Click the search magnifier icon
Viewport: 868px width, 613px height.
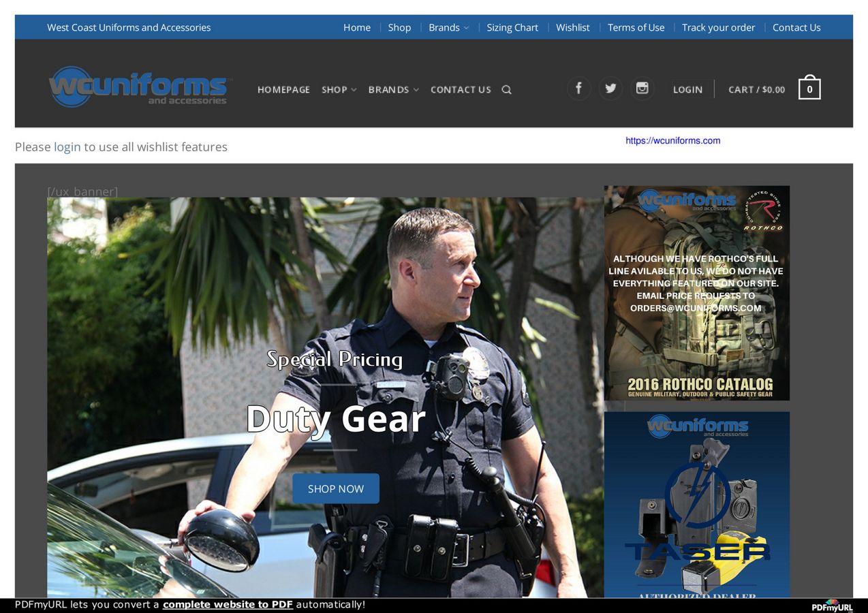(506, 90)
